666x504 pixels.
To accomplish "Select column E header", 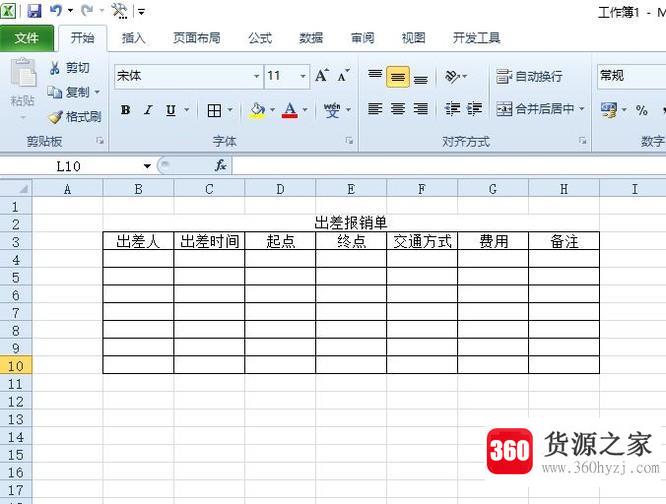I will coord(351,189).
